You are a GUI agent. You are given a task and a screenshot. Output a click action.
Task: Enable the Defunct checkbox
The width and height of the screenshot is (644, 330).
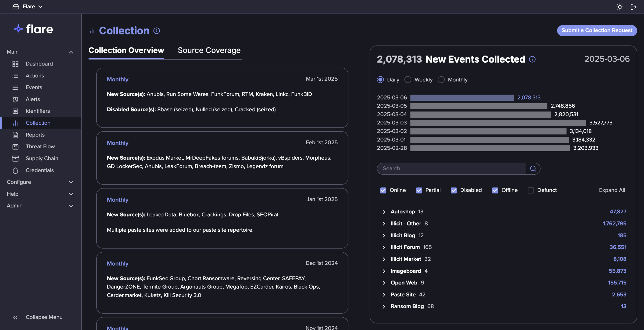(x=531, y=190)
